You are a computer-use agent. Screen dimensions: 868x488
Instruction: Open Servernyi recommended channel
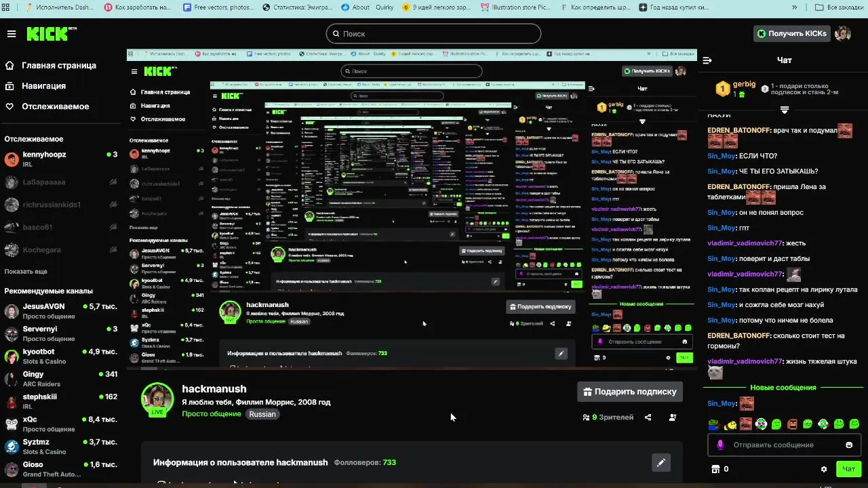click(x=61, y=333)
